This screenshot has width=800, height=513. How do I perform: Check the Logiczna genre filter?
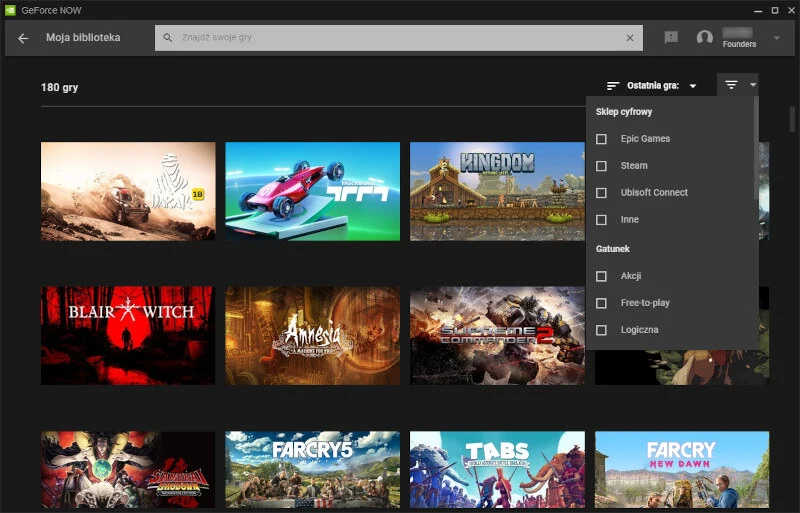click(602, 330)
